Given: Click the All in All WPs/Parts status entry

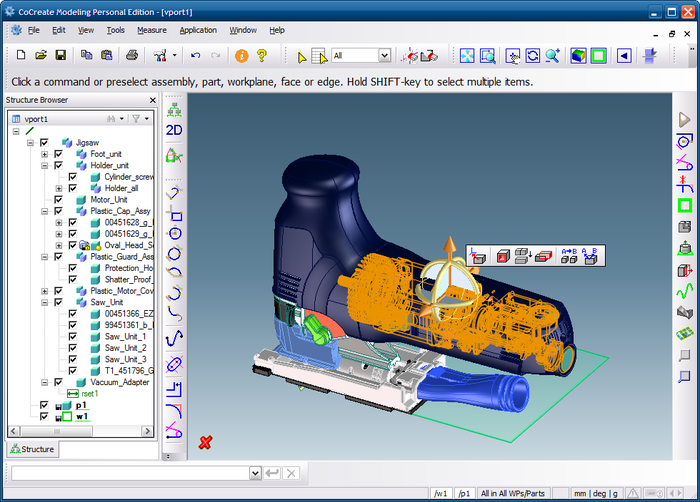Looking at the screenshot, I should click(512, 494).
